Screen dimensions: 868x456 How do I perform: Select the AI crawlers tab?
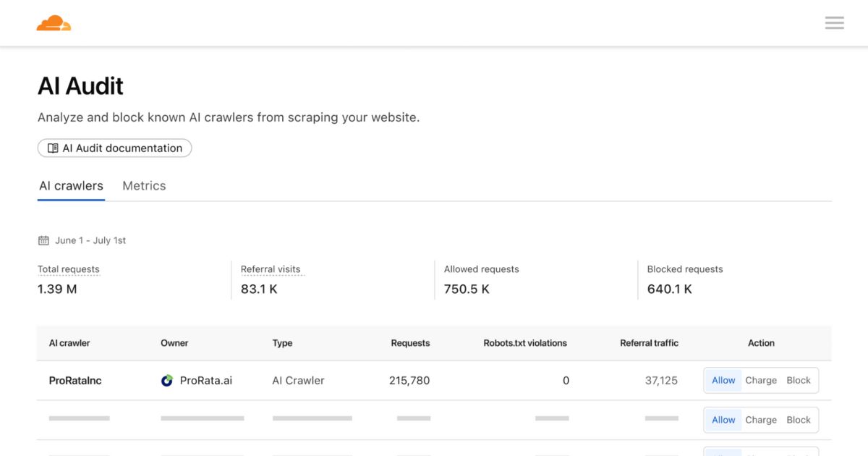pos(70,185)
